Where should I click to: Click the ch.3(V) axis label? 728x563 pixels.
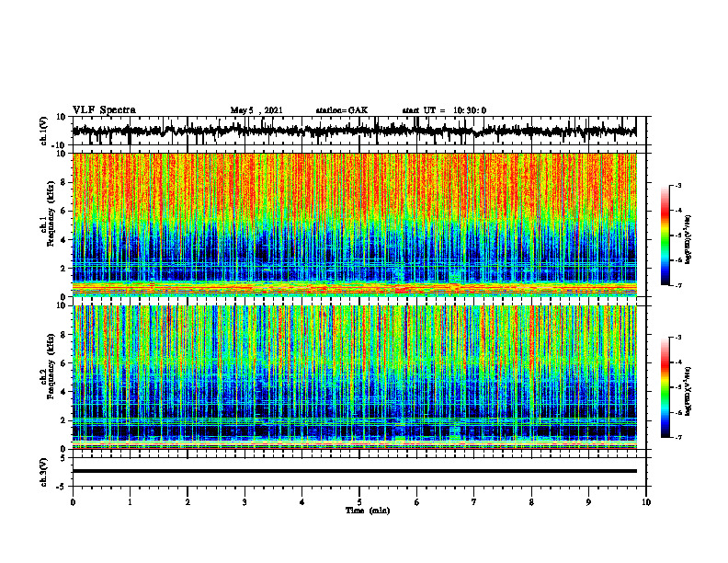pos(43,472)
